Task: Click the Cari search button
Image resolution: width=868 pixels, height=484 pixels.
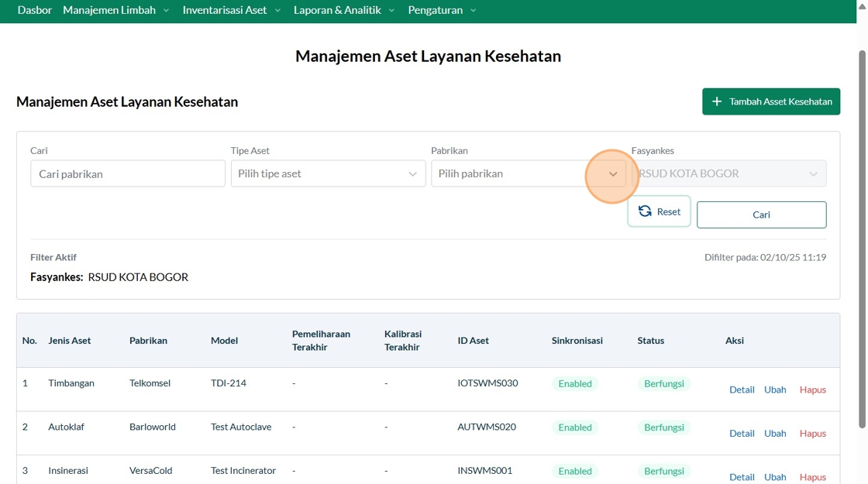Action: (761, 215)
